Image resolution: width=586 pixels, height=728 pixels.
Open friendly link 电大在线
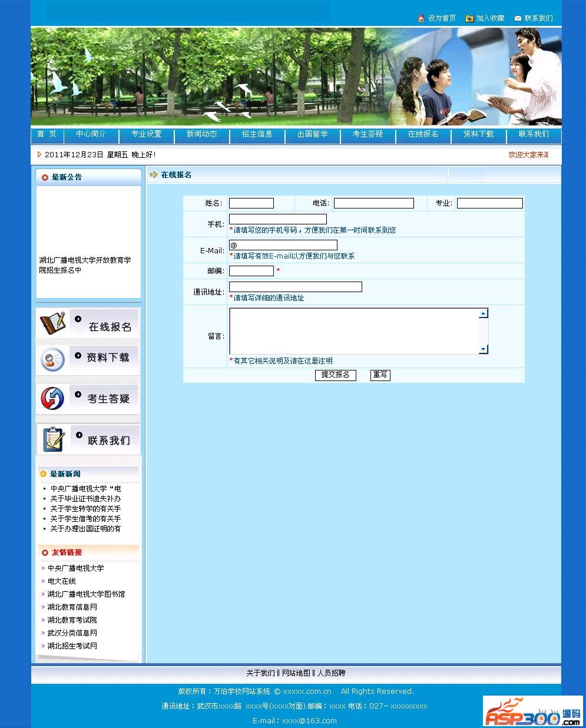point(62,581)
